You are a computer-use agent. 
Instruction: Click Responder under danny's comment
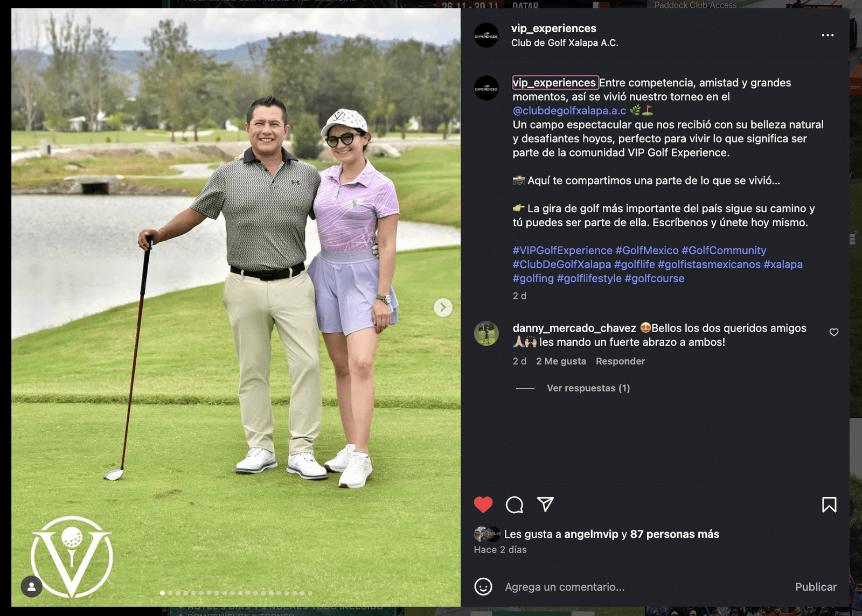[x=620, y=361]
